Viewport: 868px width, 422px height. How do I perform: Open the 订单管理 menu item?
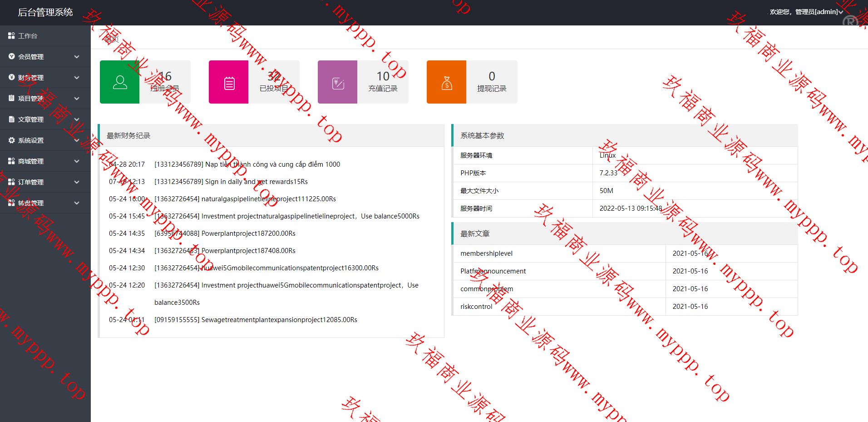(31, 182)
